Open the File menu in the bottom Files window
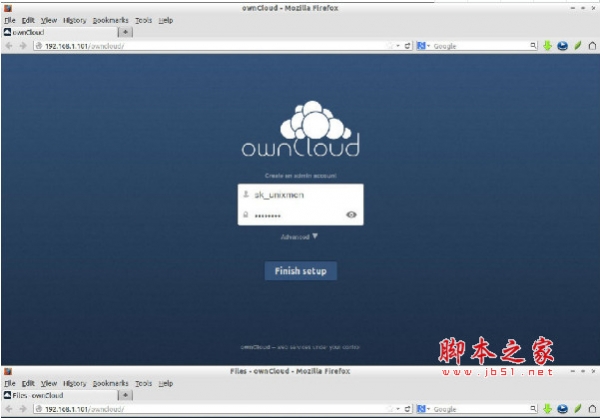 click(x=10, y=383)
